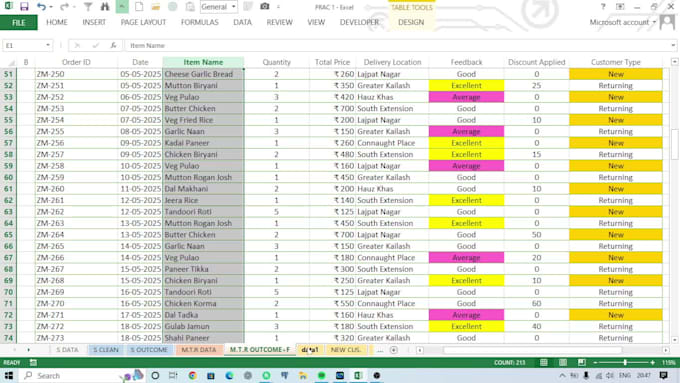Open the FORMULAS ribbon tab
The height and width of the screenshot is (383, 680).
click(x=199, y=22)
